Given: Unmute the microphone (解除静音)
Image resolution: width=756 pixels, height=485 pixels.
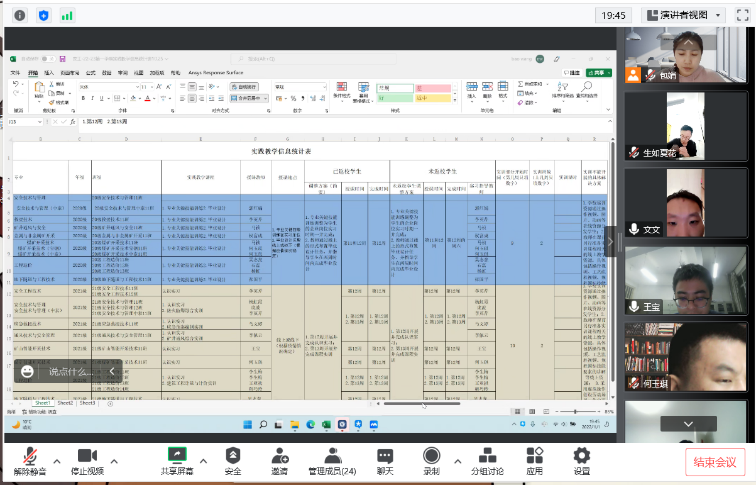Looking at the screenshot, I should point(30,461).
